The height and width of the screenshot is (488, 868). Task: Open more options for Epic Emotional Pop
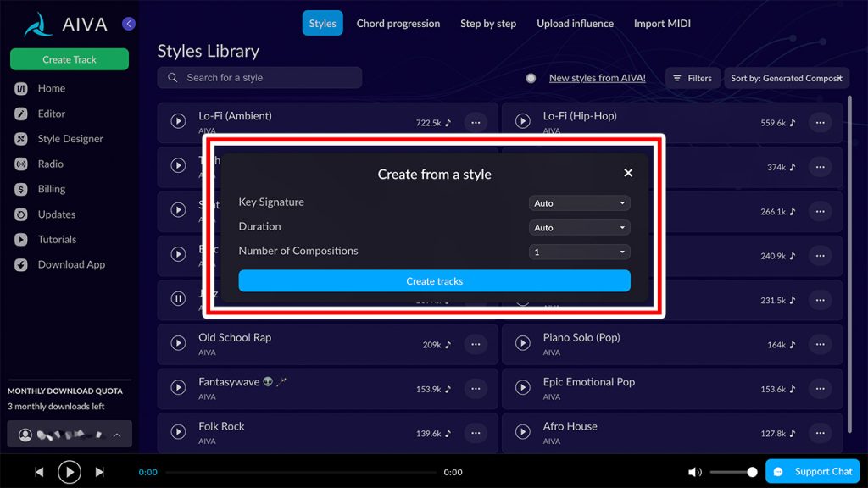click(820, 388)
